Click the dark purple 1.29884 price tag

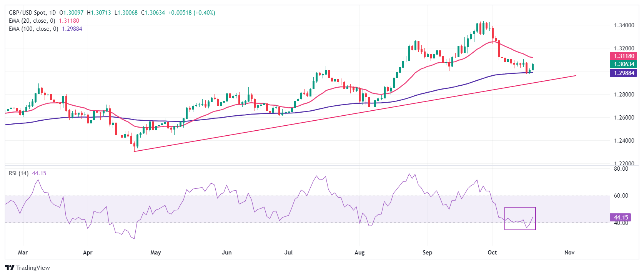624,73
